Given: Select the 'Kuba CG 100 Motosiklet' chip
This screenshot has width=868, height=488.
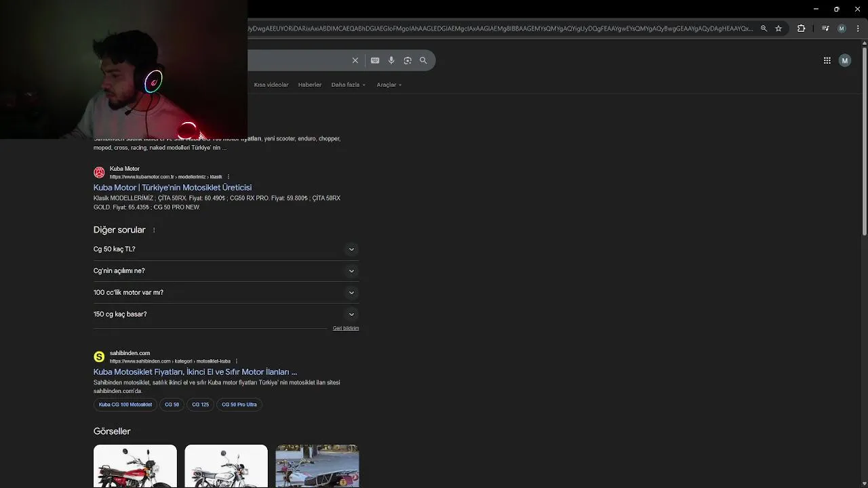Looking at the screenshot, I should coord(125,405).
